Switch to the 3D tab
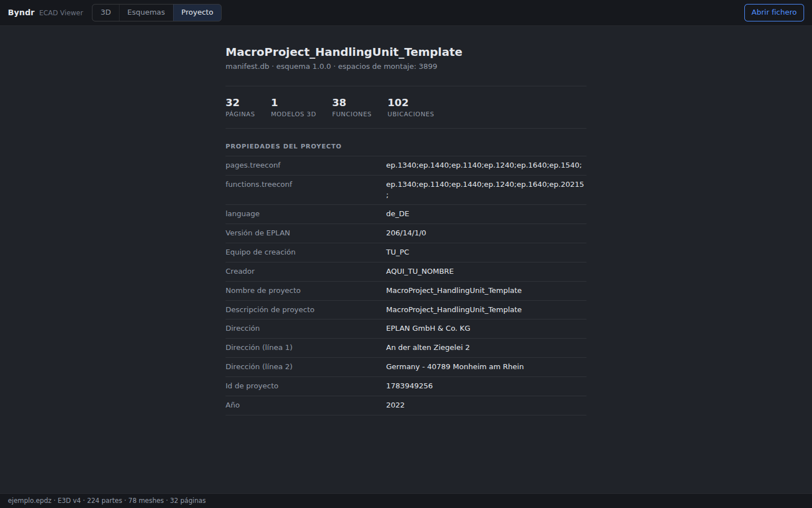The width and height of the screenshot is (812, 508). tap(105, 12)
